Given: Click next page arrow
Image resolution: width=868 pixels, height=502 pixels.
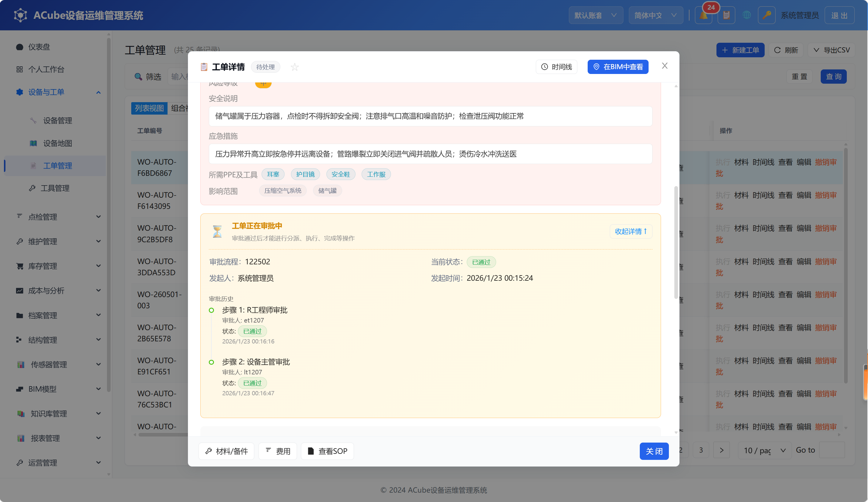Looking at the screenshot, I should point(721,450).
